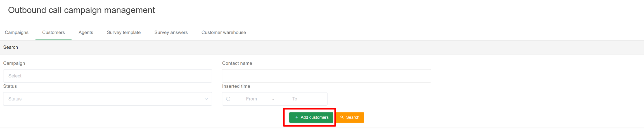The width and height of the screenshot is (644, 133).
Task: Click the Contact name label
Action: (237, 63)
